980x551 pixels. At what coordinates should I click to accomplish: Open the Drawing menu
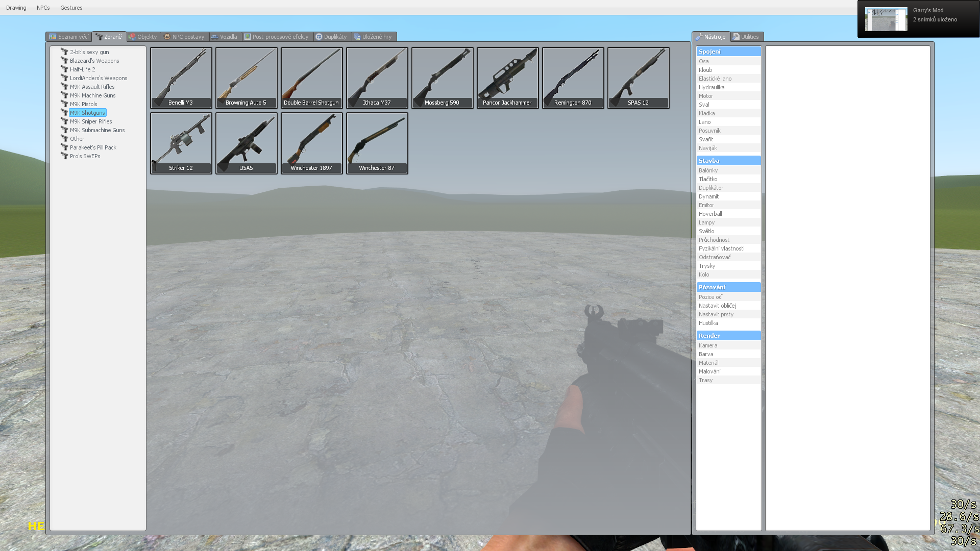[16, 8]
